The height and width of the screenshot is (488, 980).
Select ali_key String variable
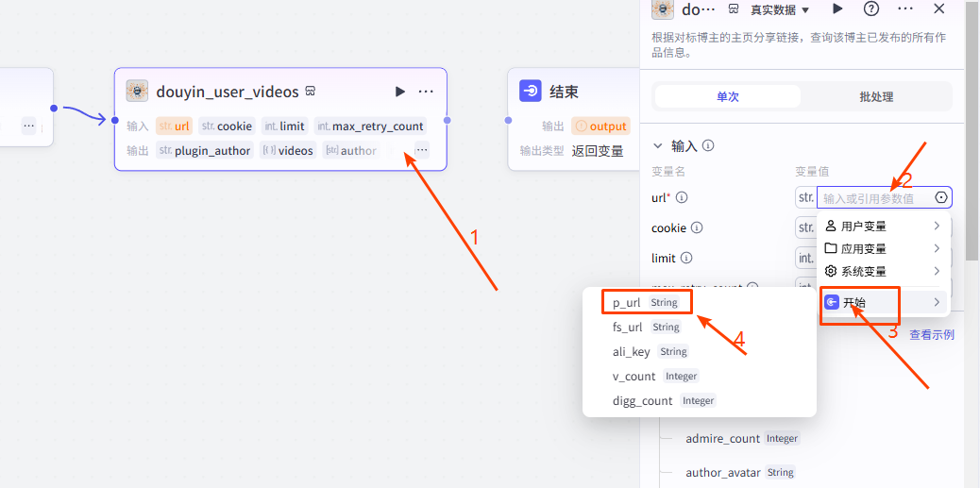click(x=650, y=352)
